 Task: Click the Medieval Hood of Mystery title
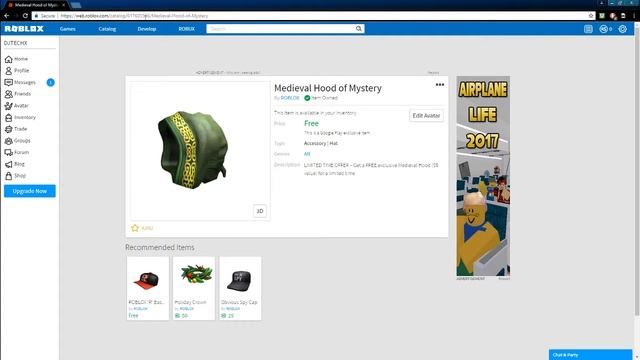point(328,88)
